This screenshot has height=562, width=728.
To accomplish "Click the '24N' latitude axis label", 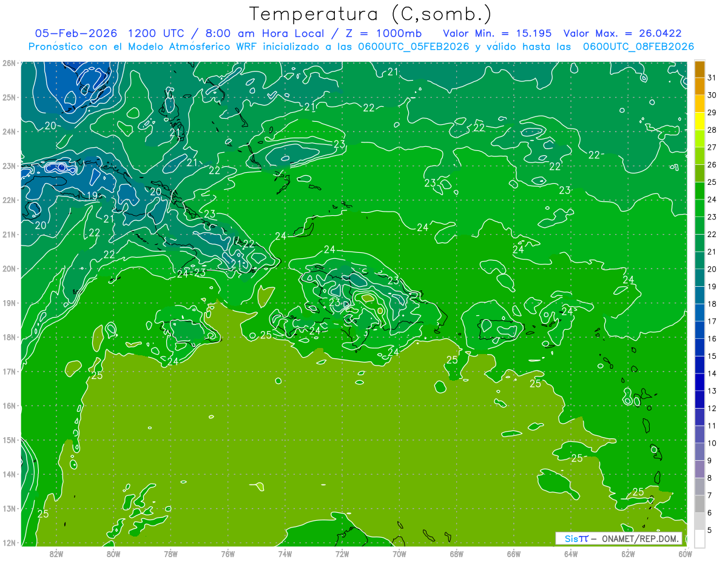I will click(x=9, y=132).
